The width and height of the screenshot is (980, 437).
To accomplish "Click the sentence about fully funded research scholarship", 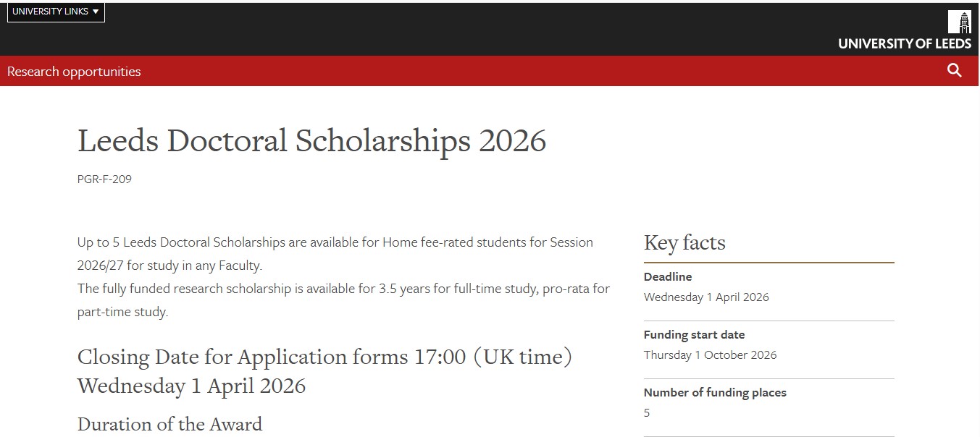I will point(343,289).
